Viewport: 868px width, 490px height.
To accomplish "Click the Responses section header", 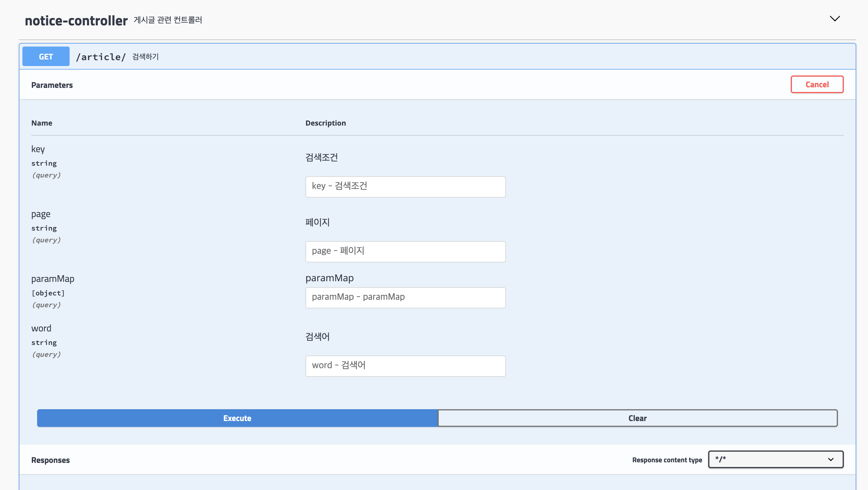I will [x=50, y=460].
